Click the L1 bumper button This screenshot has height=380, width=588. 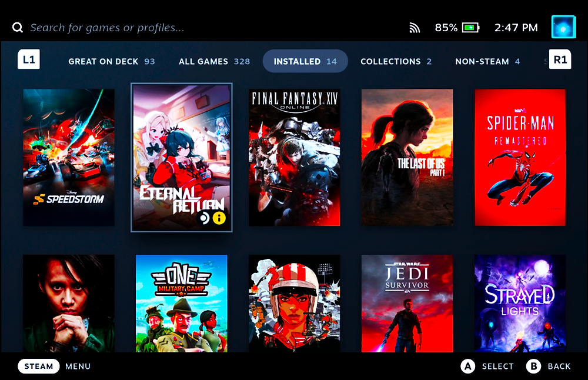click(29, 59)
